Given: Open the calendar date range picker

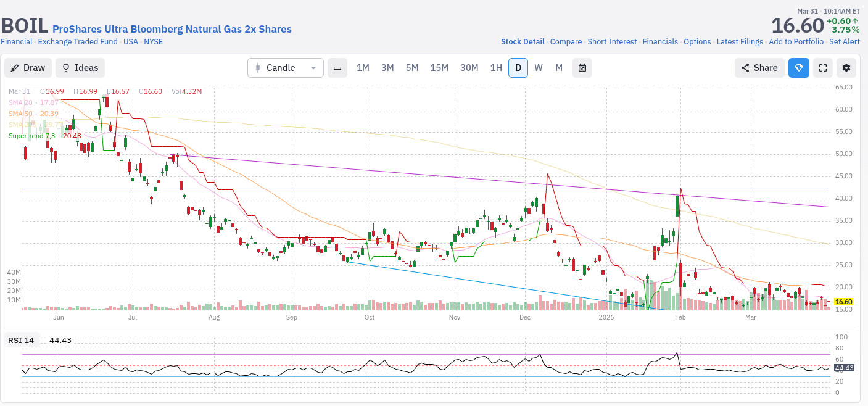Looking at the screenshot, I should coord(582,68).
